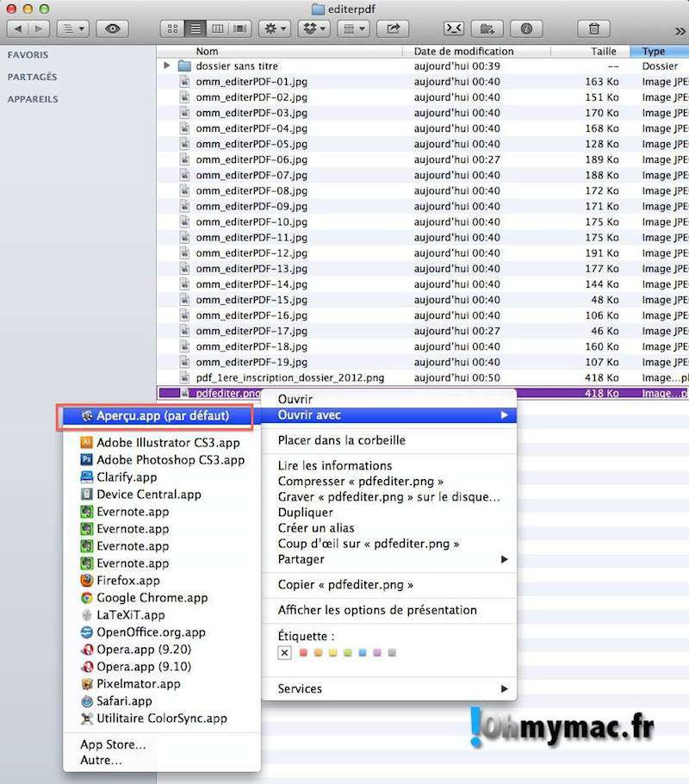The height and width of the screenshot is (784, 689).
Task: Apply the purple label color
Action: click(377, 652)
